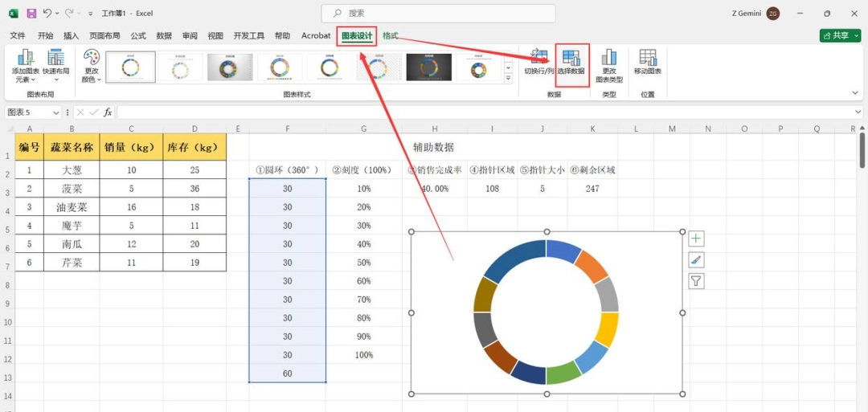This screenshot has width=868, height=412.
Task: Click the Excel app icon
Action: point(14,13)
